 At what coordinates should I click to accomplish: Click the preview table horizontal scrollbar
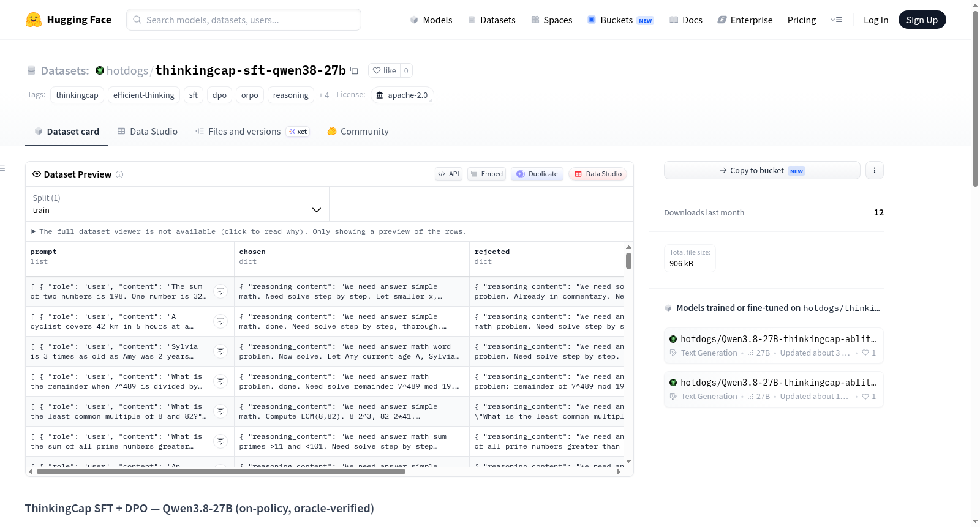point(221,472)
